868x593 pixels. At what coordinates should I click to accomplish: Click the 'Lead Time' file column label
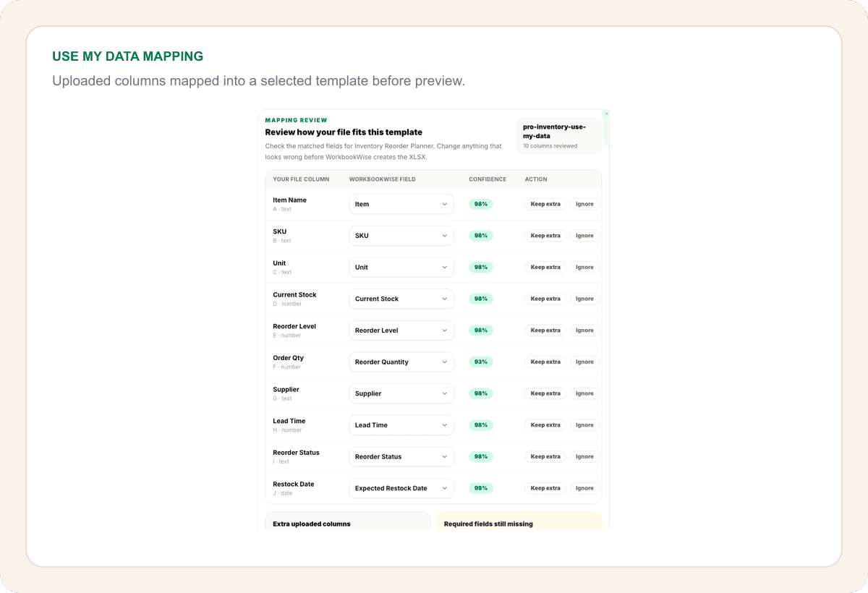point(289,421)
